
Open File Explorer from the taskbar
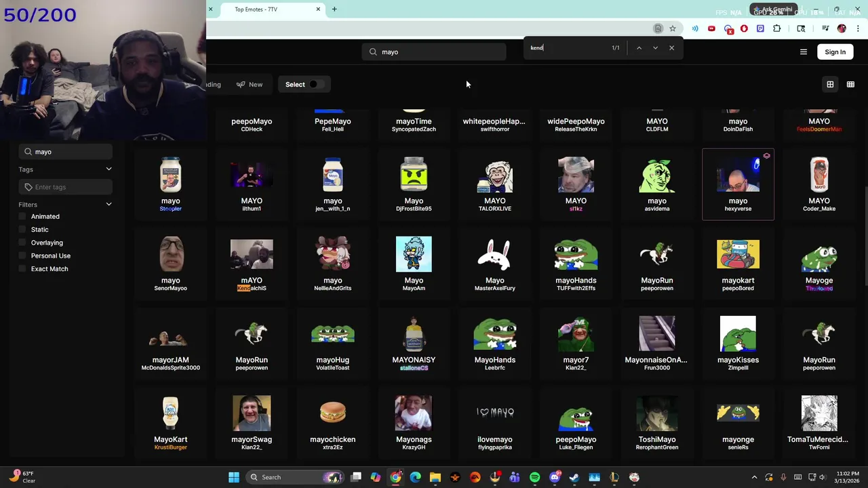pyautogui.click(x=435, y=477)
